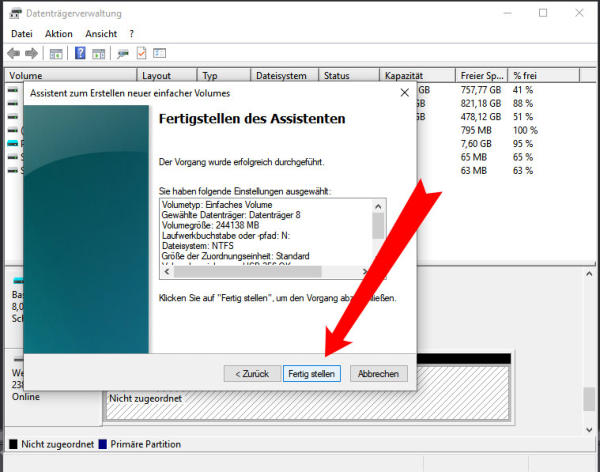Select the volume icon in the 51 % row
The image size is (600, 472).
[13, 117]
